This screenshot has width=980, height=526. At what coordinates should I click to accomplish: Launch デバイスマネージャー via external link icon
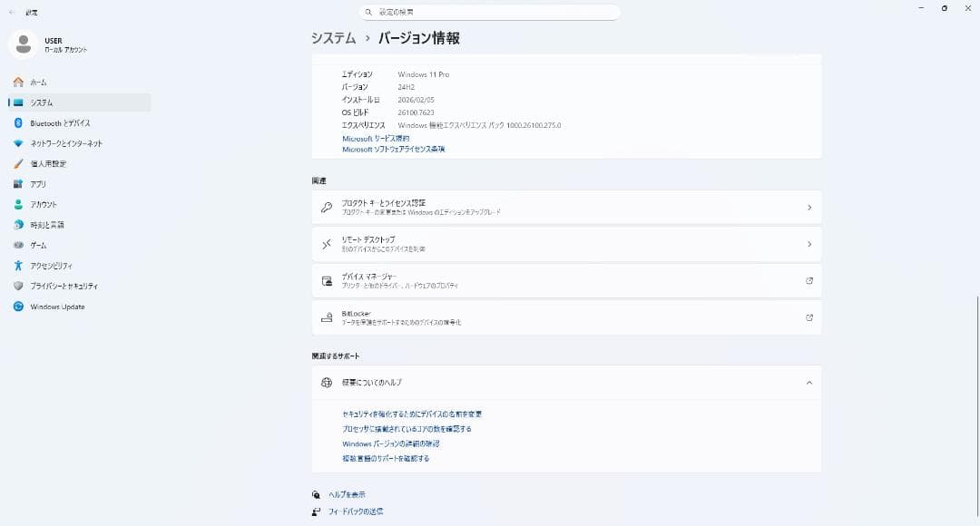tap(809, 281)
